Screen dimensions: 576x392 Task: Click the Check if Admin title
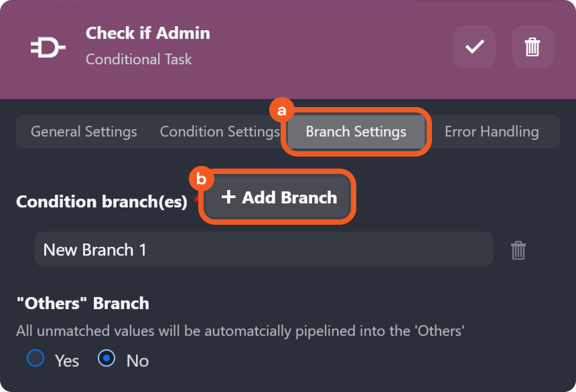[148, 33]
